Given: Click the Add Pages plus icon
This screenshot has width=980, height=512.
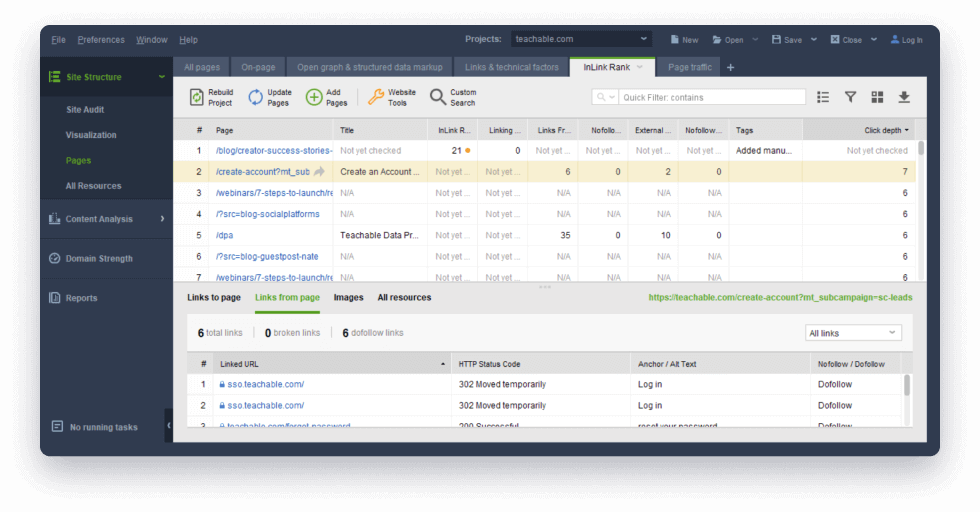Looking at the screenshot, I should click(314, 97).
